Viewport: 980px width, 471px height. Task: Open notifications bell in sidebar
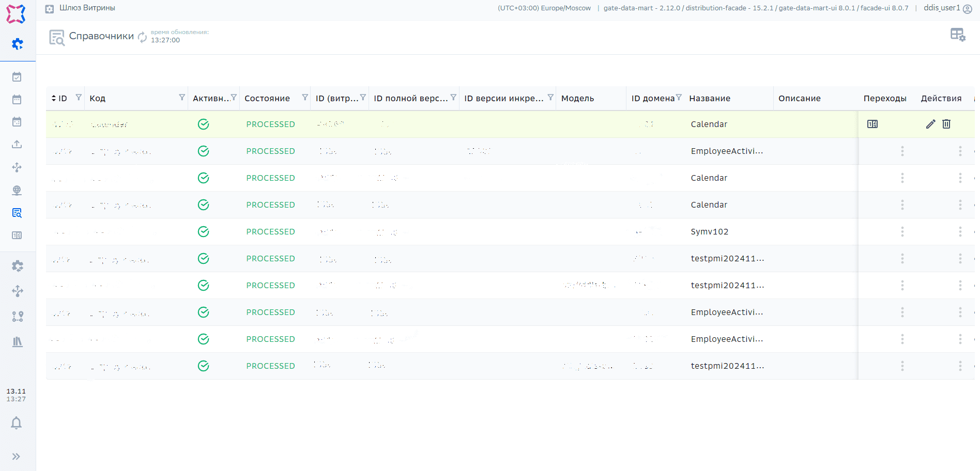[x=17, y=423]
